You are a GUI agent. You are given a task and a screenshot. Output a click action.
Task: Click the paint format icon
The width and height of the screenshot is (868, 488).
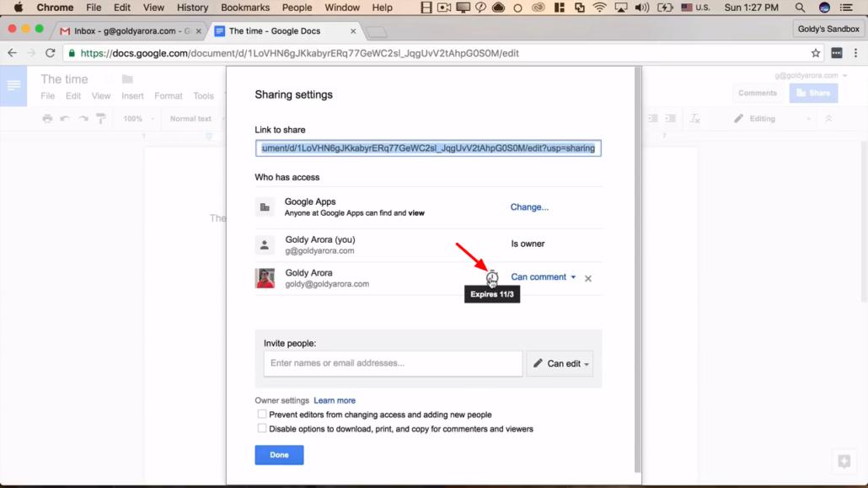[101, 119]
